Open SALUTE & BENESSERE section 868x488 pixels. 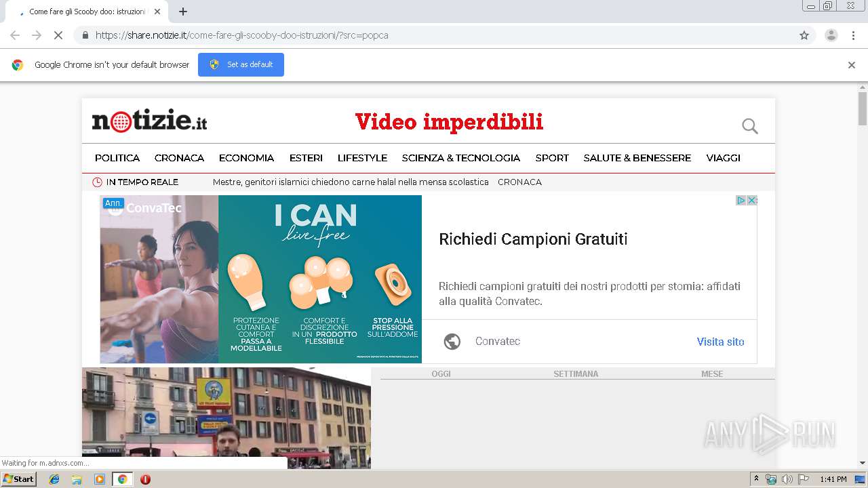637,158
